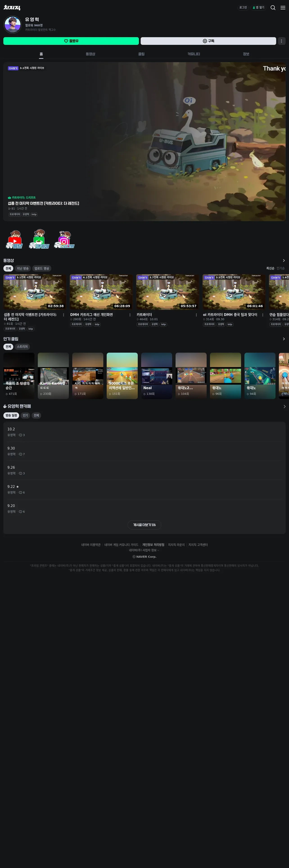Select the 전체 filter under 인기 클립
Image resolution: width=289 pixels, height=868 pixels.
(8, 347)
